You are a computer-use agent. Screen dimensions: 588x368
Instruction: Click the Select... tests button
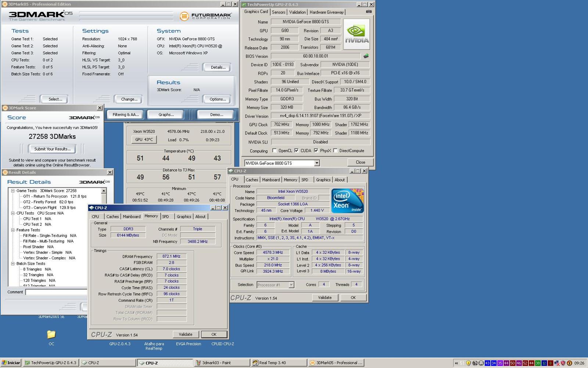[x=55, y=99]
